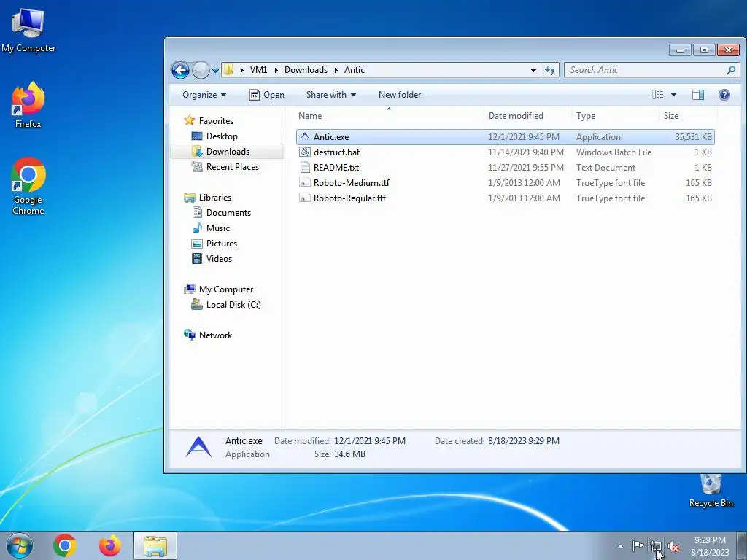Open the Share with menu
Screen dimensions: 747x560
[331, 95]
